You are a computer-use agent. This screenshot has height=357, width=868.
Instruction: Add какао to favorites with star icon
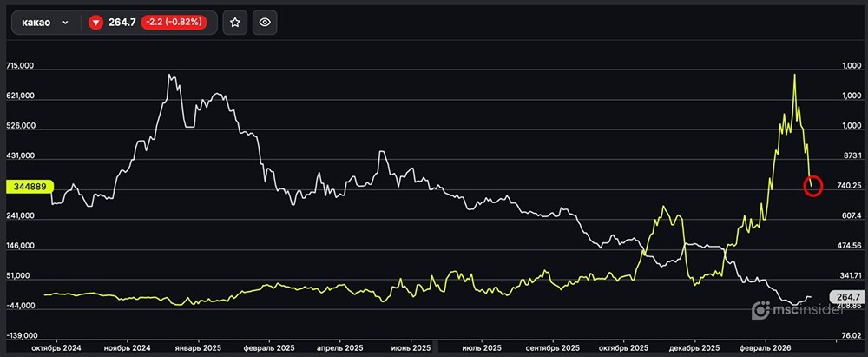pyautogui.click(x=234, y=23)
